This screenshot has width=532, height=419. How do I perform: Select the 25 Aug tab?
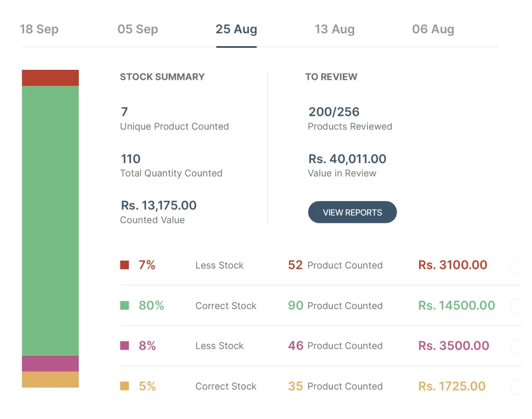(236, 29)
